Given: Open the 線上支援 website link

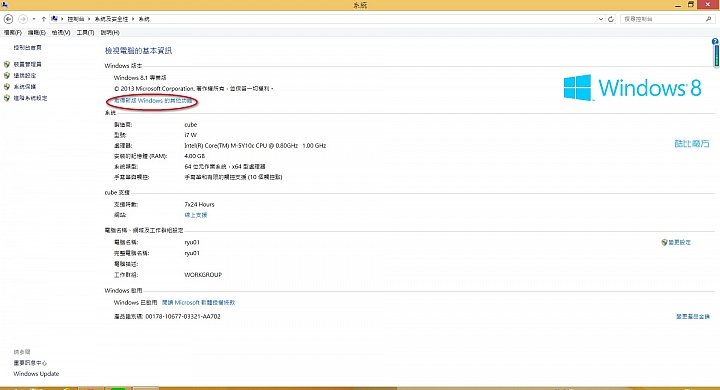Looking at the screenshot, I should pos(196,215).
